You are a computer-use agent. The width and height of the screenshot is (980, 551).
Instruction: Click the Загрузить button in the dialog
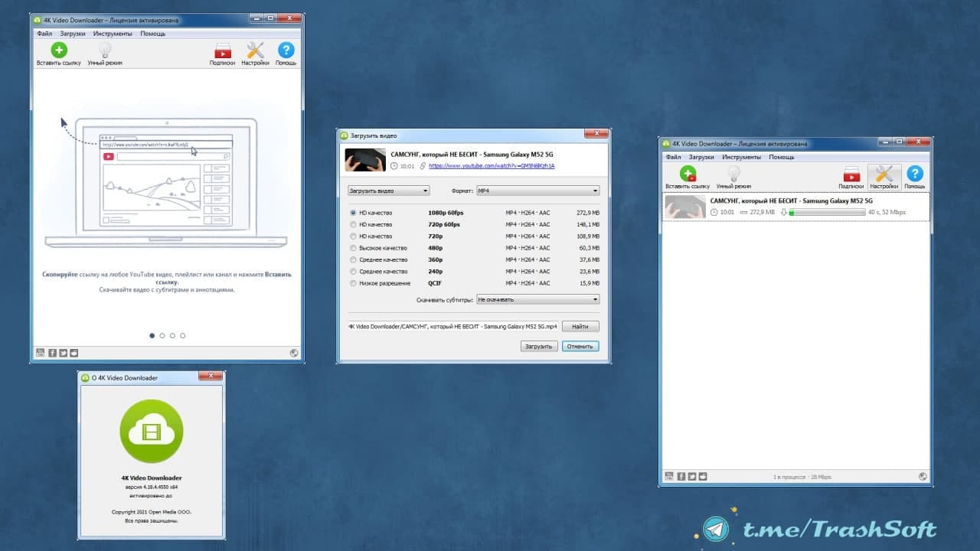538,347
